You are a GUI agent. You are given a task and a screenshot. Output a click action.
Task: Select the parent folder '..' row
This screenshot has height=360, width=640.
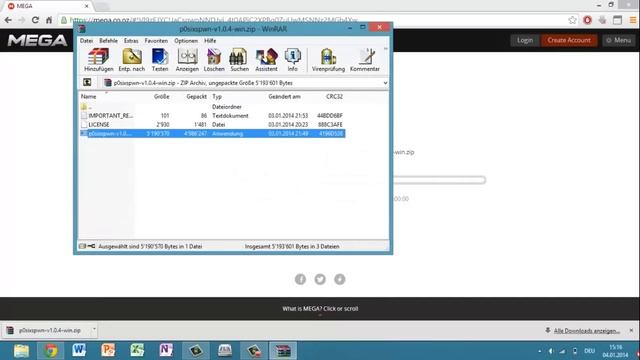tap(212, 107)
